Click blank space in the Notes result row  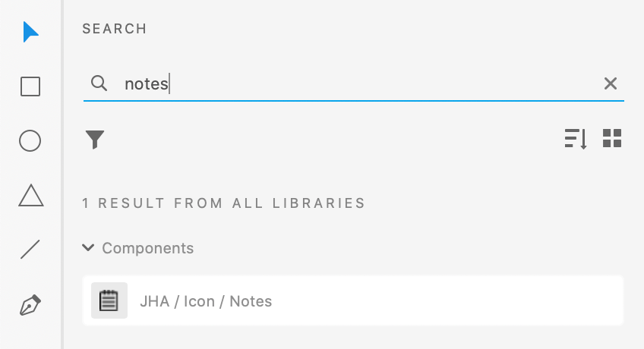pos(456,301)
